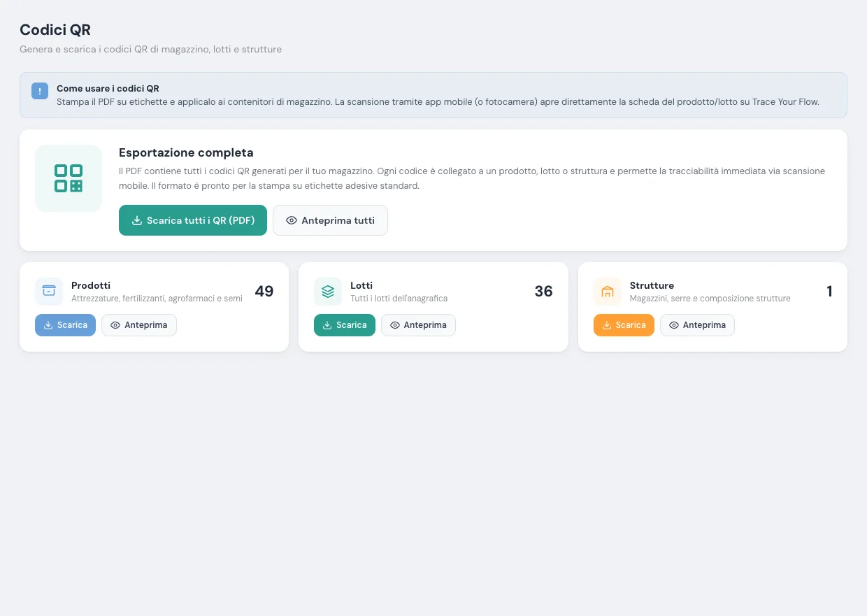Screen dimensions: 867x616
Task: Download Prodotti QR codes with Scarica
Action: pos(65,325)
